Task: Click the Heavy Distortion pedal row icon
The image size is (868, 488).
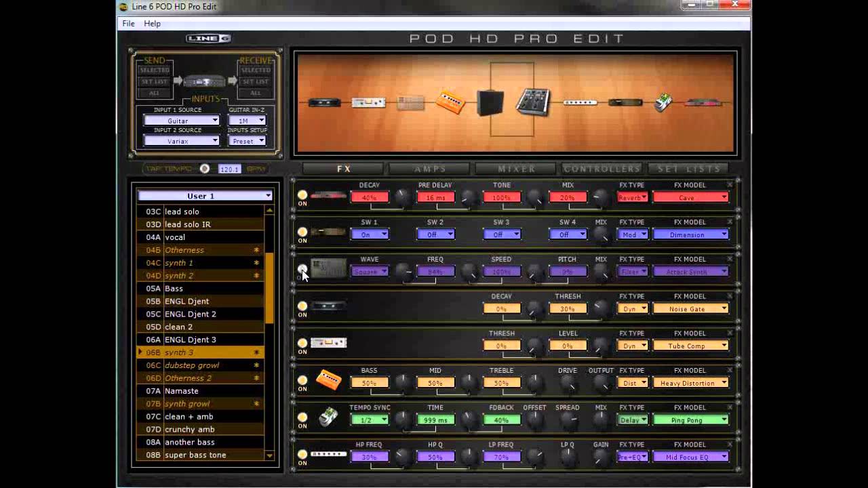Action: [x=328, y=380]
